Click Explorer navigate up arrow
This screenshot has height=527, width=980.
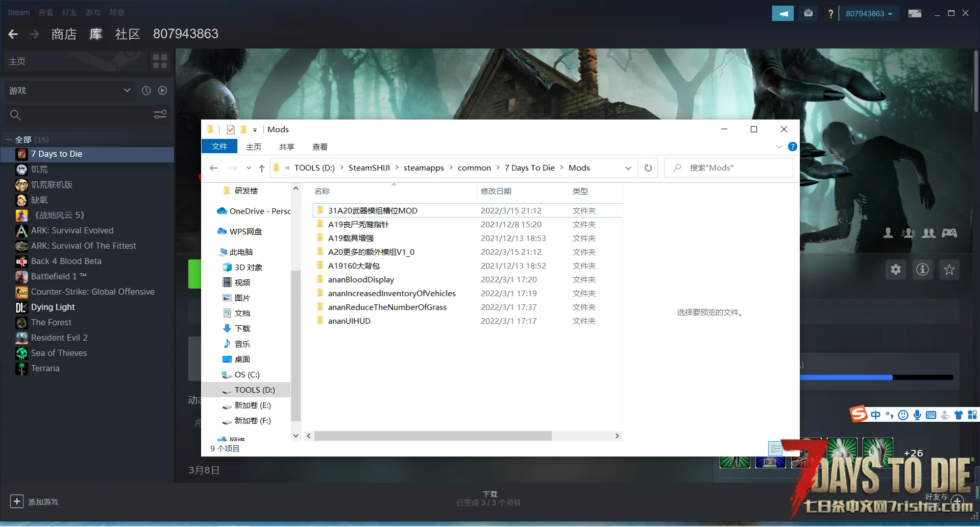[262, 168]
